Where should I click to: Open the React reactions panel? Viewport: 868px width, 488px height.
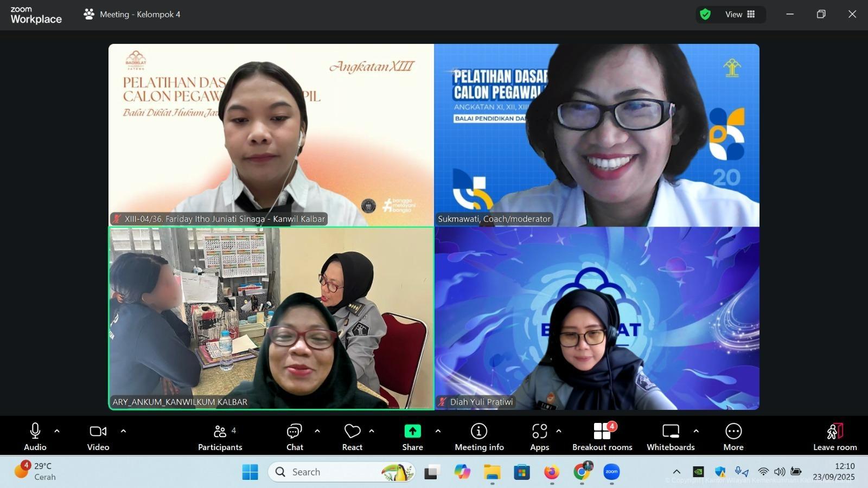point(352,435)
